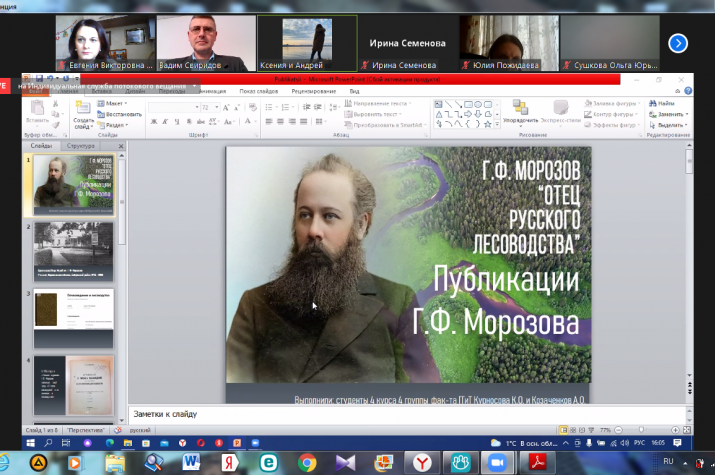The width and height of the screenshot is (715, 475).
Task: Click the PowerPoint help question mark icon
Action: click(688, 91)
